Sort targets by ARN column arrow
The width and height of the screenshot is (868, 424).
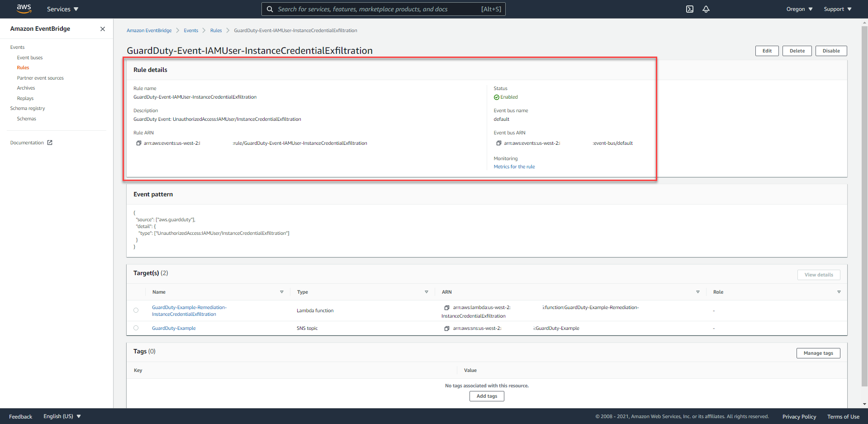point(698,292)
